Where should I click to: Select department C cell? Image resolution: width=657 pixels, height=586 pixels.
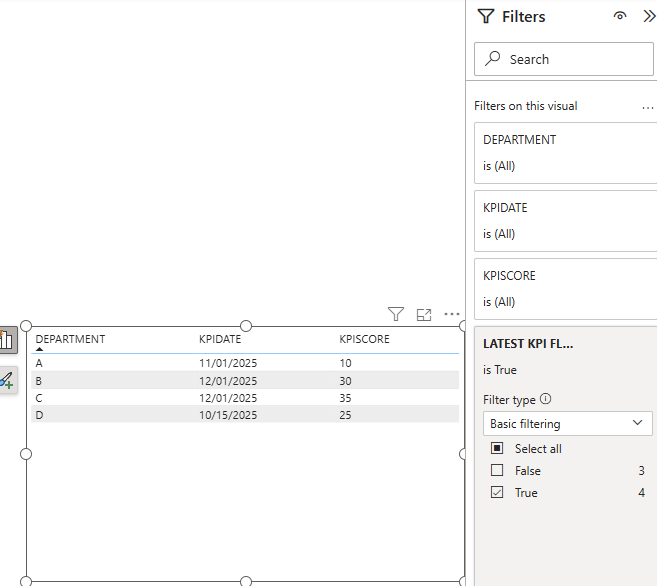point(39,398)
